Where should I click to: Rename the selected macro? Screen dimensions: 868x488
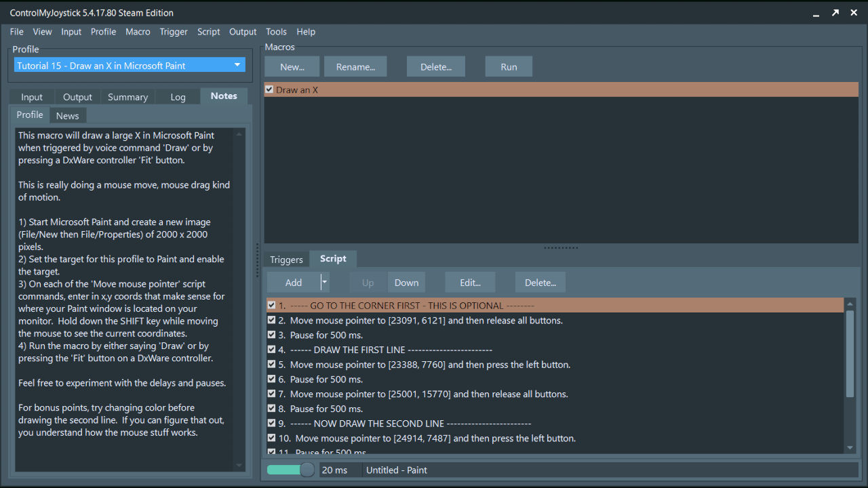[355, 66]
